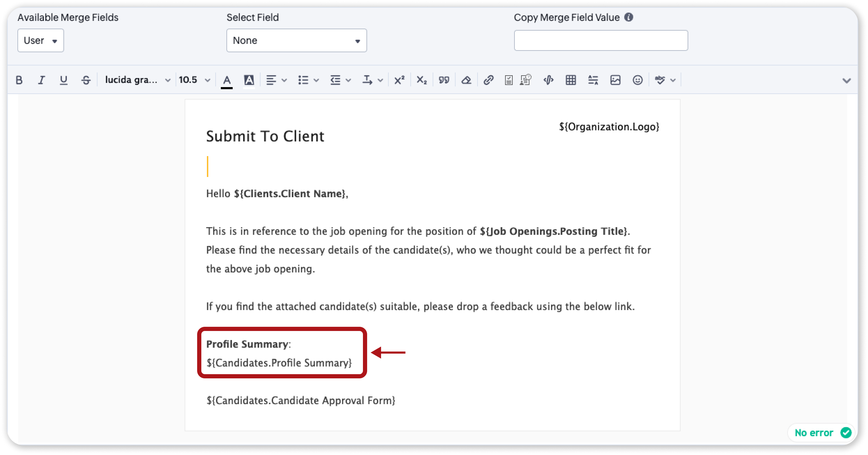This screenshot has height=455, width=868.
Task: Click the superscript icon
Action: [399, 80]
